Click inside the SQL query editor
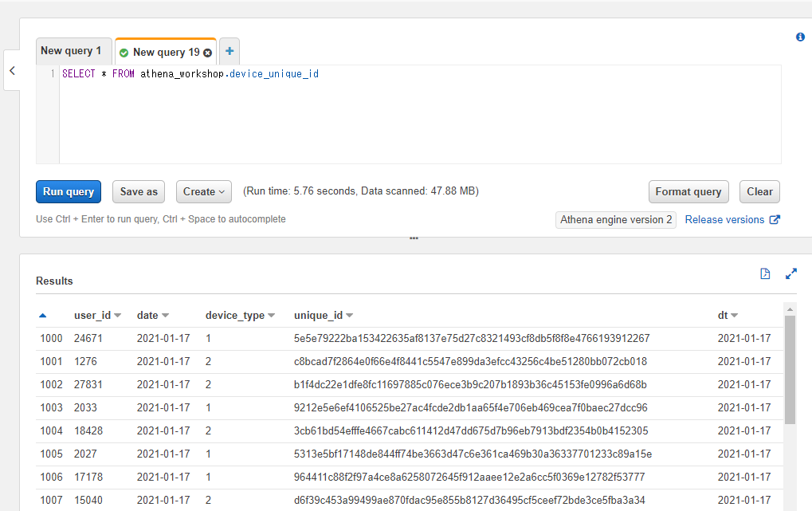Image resolution: width=812 pixels, height=511 pixels. click(x=420, y=115)
